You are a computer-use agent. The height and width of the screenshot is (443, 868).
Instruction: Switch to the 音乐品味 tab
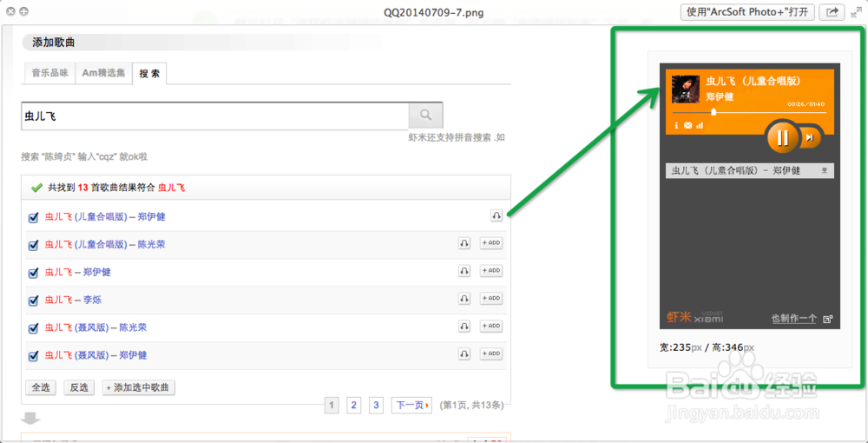49,73
